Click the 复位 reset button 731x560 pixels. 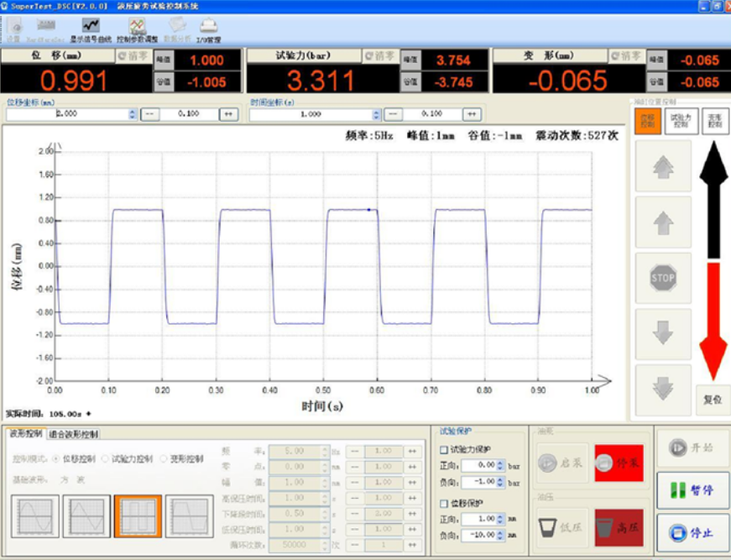tap(712, 400)
